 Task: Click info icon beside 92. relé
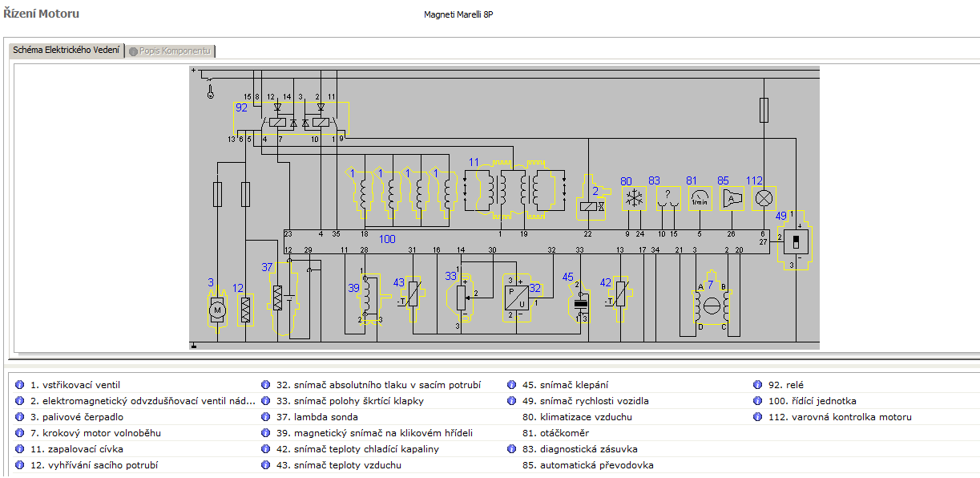[x=758, y=385]
